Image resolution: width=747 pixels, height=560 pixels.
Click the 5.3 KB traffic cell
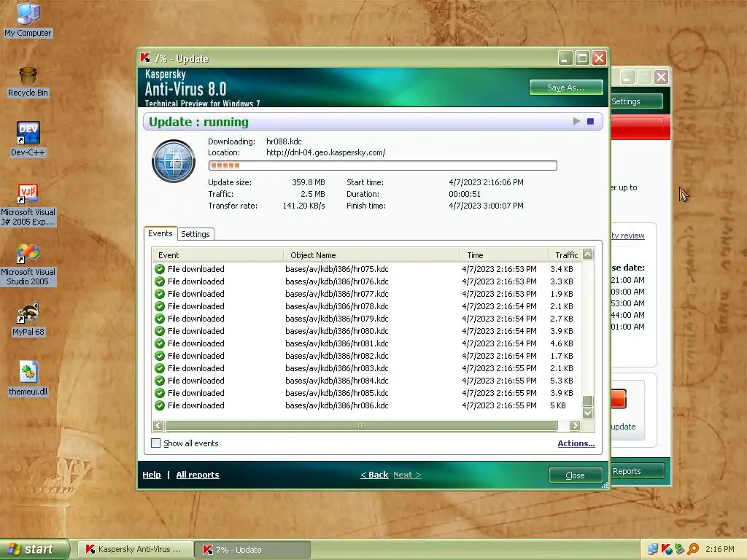point(562,381)
